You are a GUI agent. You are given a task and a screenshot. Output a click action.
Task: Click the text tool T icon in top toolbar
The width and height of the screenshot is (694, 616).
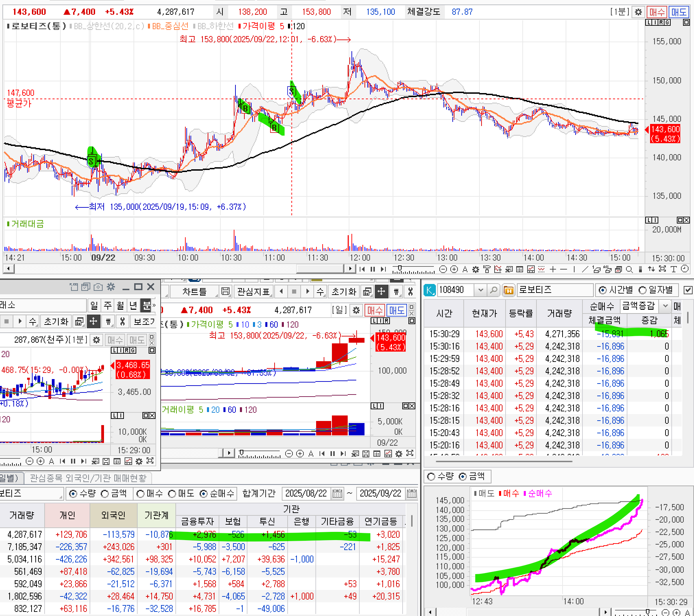(x=673, y=270)
